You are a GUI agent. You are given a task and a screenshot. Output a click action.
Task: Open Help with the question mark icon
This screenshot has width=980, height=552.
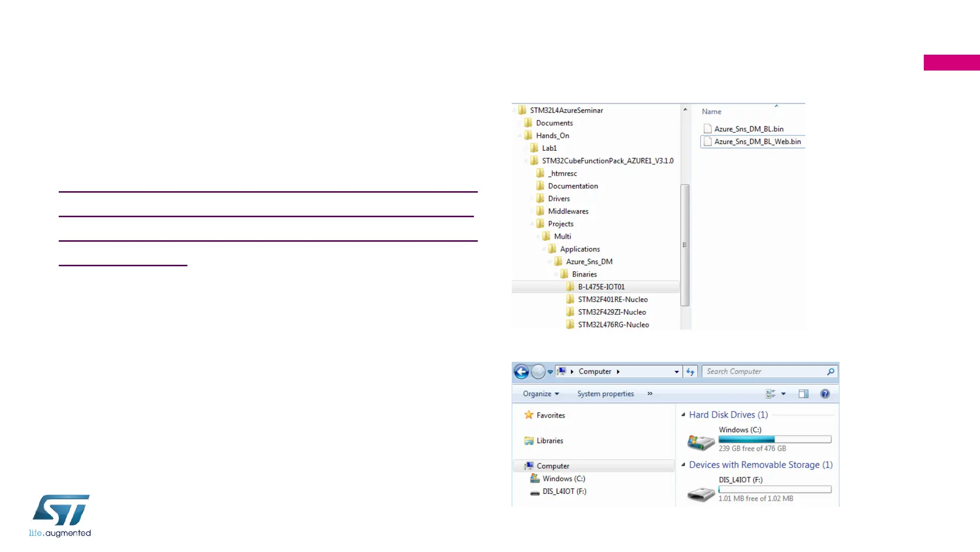(x=825, y=394)
